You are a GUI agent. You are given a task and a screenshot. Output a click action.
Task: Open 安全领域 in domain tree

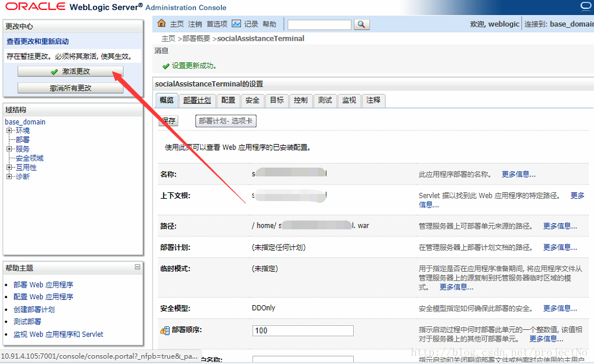click(29, 158)
